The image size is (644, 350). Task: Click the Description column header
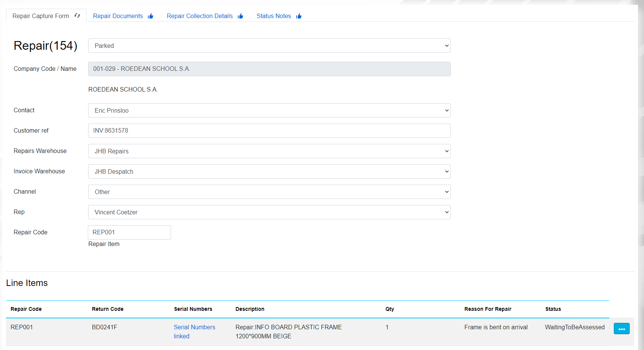coord(250,309)
